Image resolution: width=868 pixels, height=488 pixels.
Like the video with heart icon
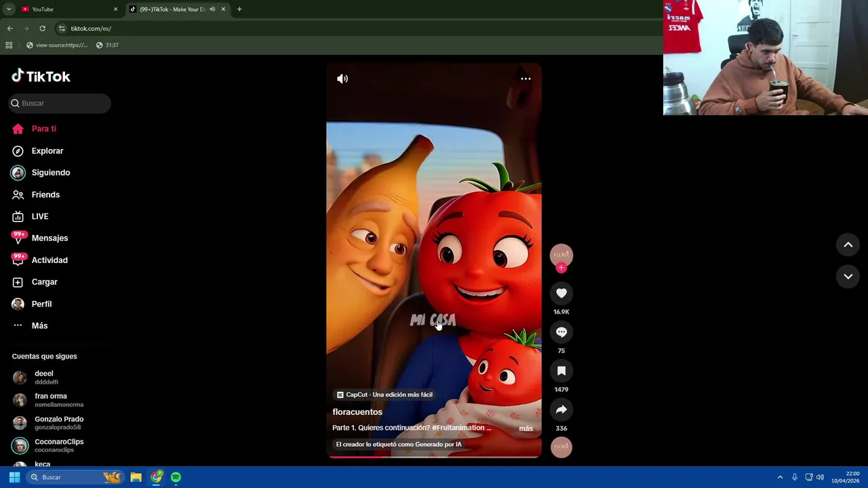click(561, 293)
